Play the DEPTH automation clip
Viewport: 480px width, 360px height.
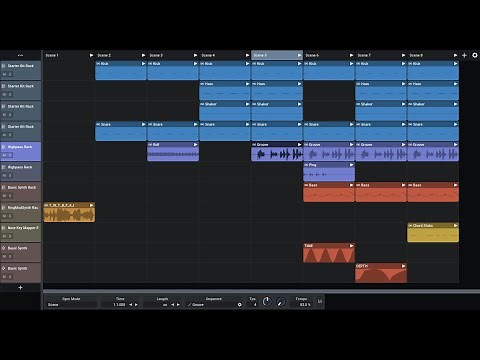point(403,266)
